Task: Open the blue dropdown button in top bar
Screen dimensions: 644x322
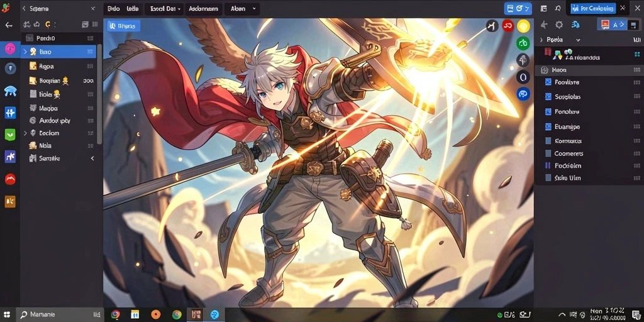Action: tap(518, 8)
